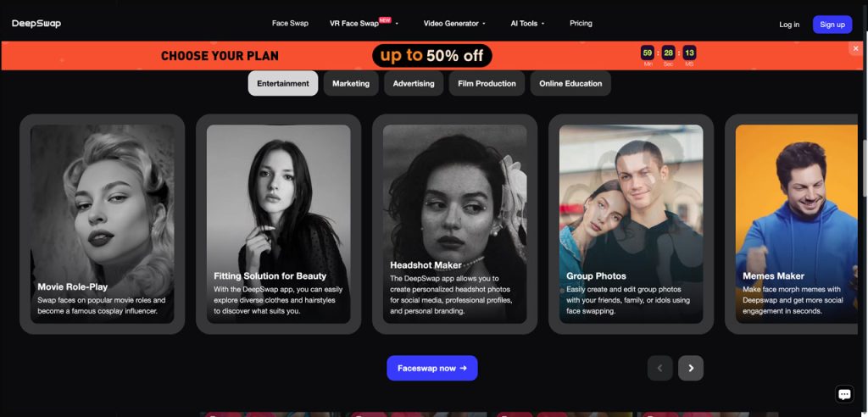The image size is (868, 417).
Task: Click the Sign up button
Action: [832, 25]
